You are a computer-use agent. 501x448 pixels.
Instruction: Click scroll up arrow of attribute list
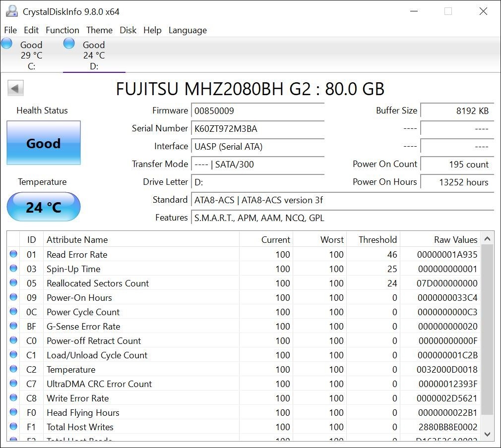click(487, 238)
